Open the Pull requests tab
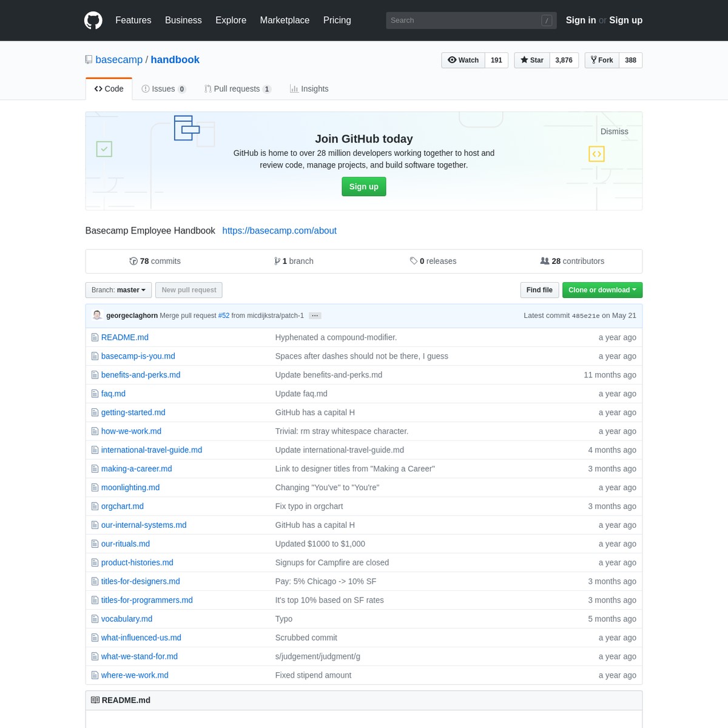 238,89
